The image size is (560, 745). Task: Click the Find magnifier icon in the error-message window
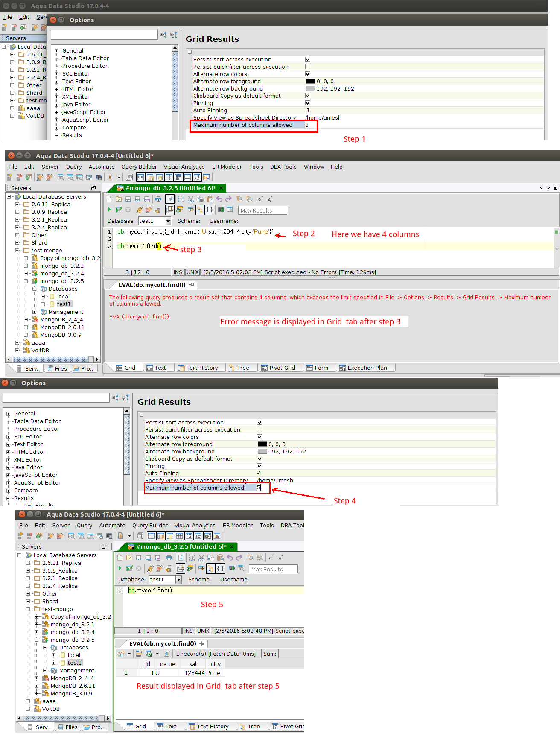coord(240,199)
